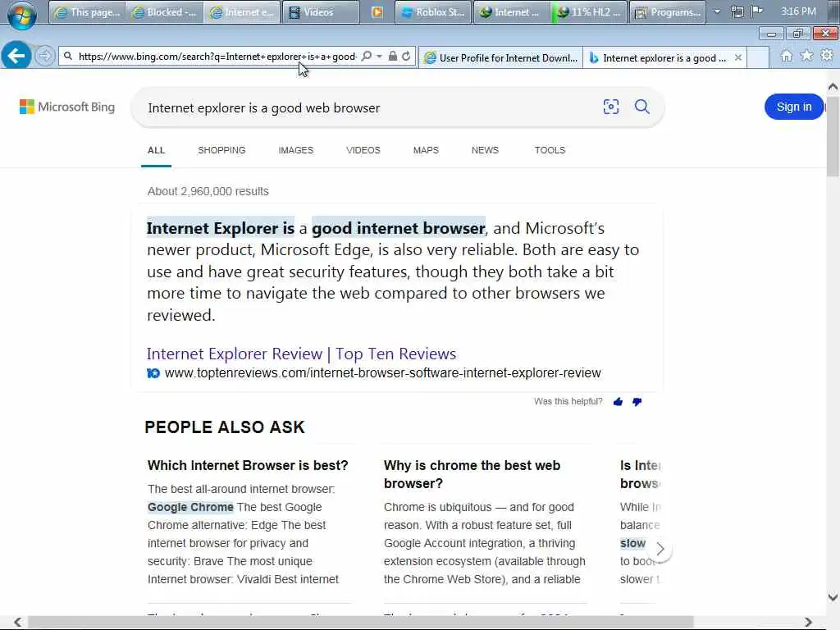Open the 'Internet e...' IE taskbar item
The width and height of the screenshot is (840, 630).
pyautogui.click(x=242, y=11)
